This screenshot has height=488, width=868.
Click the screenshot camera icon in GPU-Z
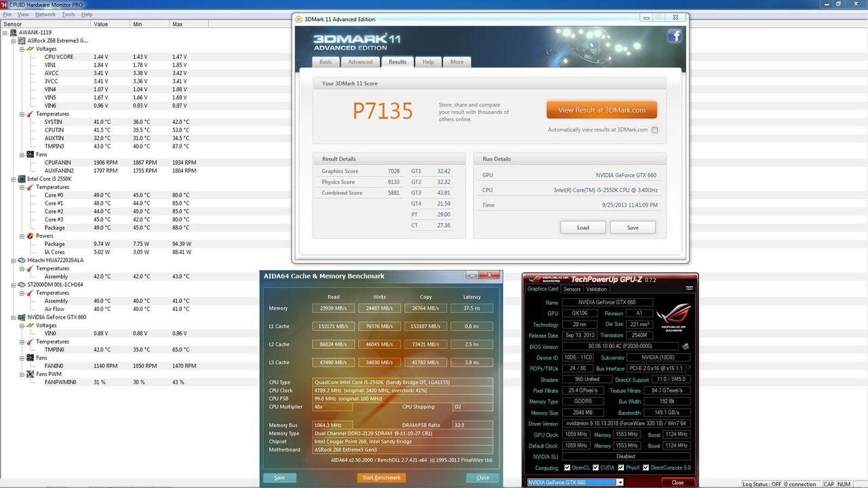pos(689,288)
